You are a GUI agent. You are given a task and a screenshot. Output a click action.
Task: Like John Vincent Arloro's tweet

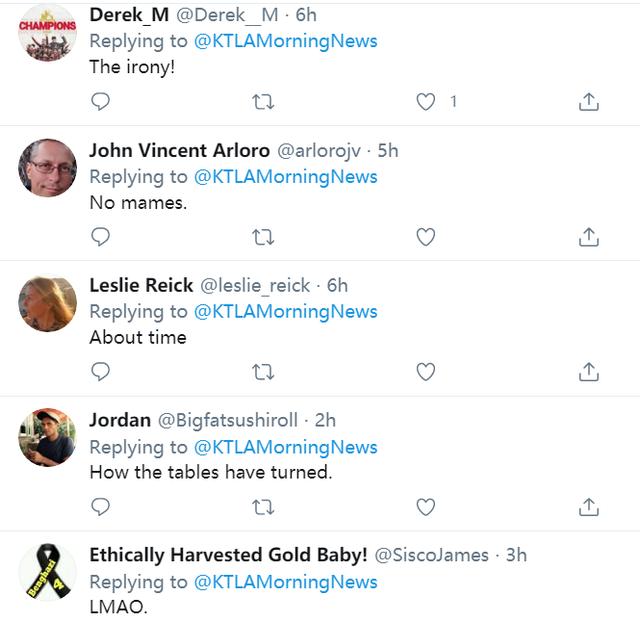tap(426, 236)
